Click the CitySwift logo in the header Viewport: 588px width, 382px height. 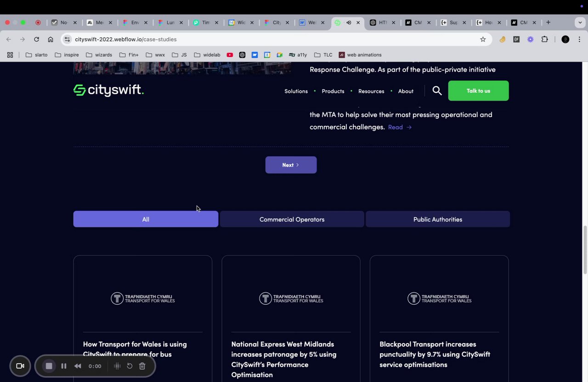pyautogui.click(x=108, y=90)
